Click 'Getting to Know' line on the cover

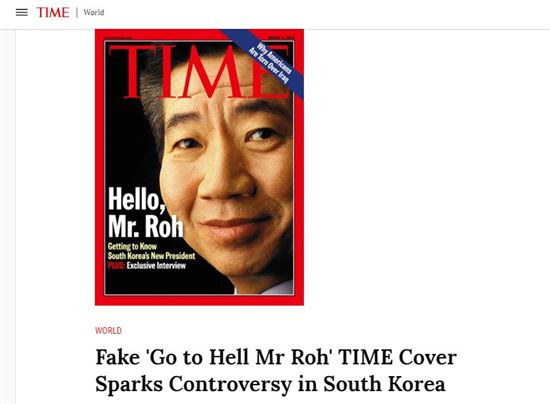point(132,246)
